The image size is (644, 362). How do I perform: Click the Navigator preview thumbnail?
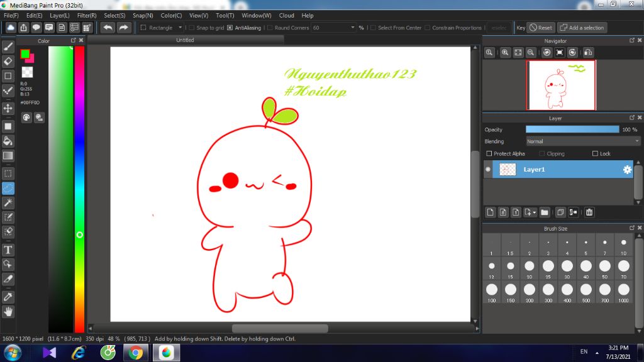point(561,85)
